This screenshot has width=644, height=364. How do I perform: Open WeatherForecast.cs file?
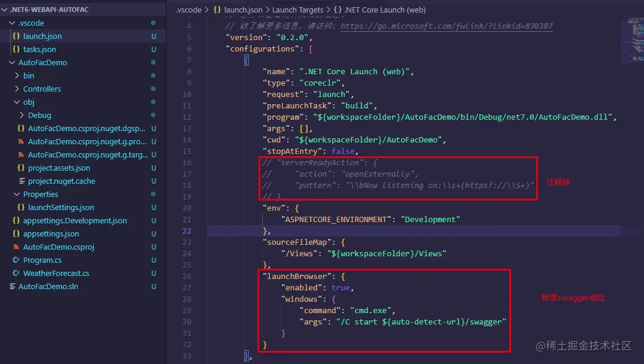(x=56, y=273)
